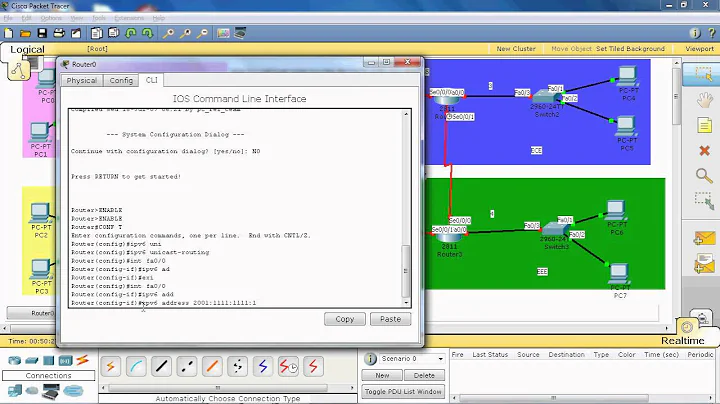
Task: Click the Viewport button
Action: coord(699,49)
